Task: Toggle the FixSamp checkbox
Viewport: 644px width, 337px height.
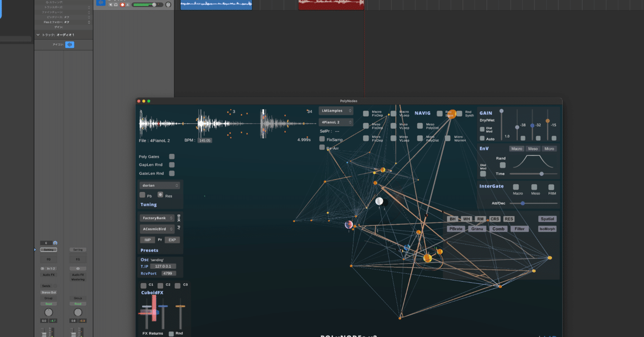Action: coord(321,139)
